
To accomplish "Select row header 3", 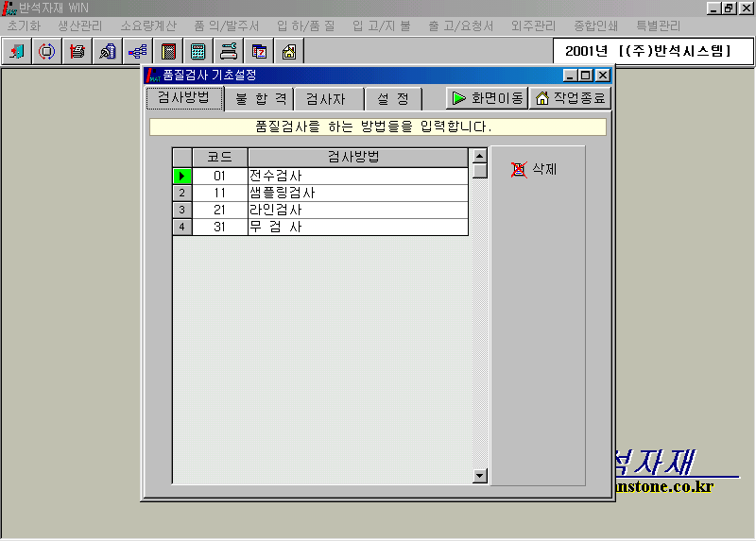I will tap(182, 210).
